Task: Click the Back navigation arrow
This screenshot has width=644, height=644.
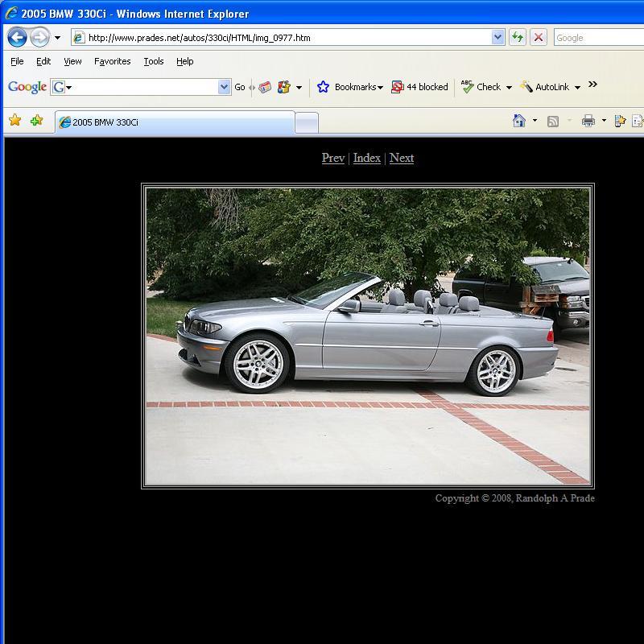Action: (x=17, y=38)
